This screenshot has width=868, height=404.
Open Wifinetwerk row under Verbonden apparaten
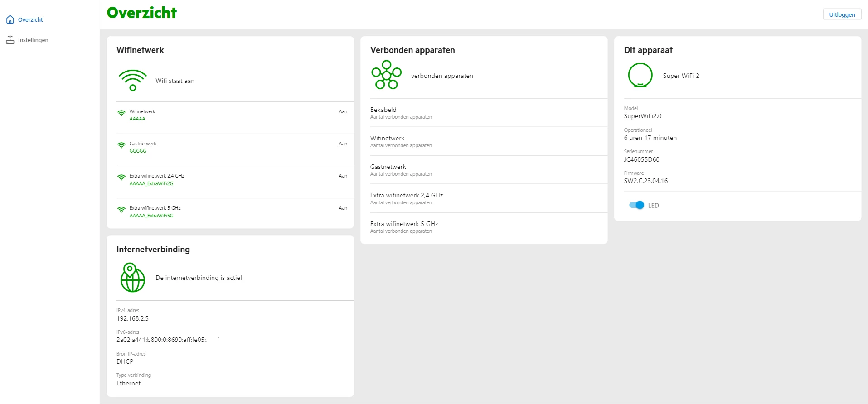pos(489,141)
